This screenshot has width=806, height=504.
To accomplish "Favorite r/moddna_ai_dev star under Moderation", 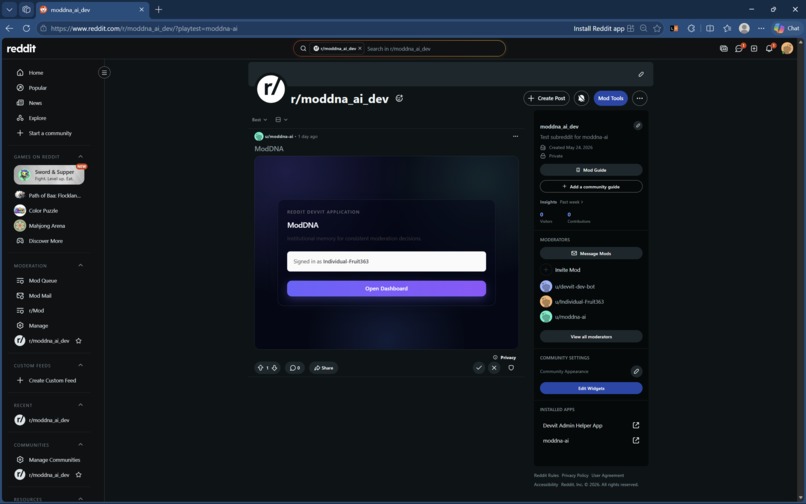I will tap(79, 340).
